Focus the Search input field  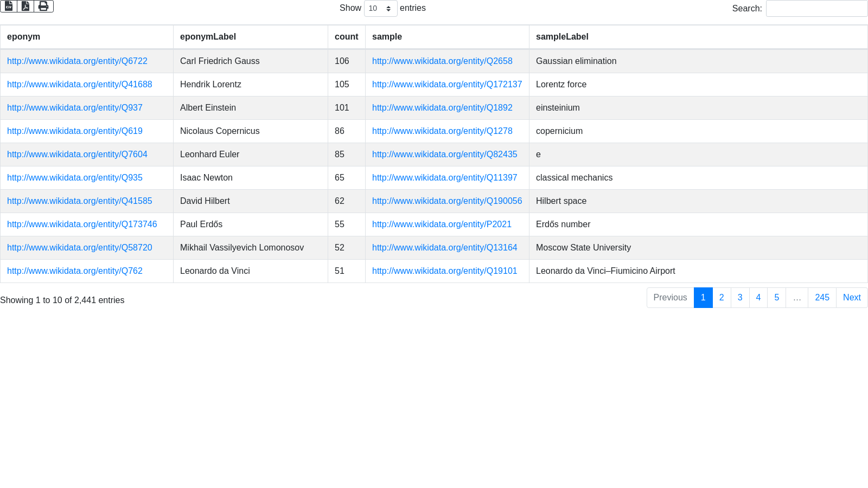[x=816, y=9]
